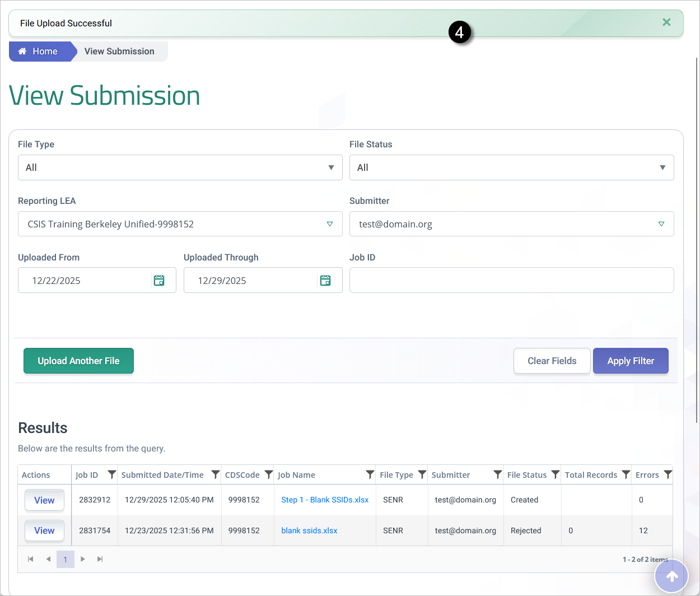Screen dimensions: 700x596
Task: Dismiss the File Upload Successful banner
Action: 666,22
